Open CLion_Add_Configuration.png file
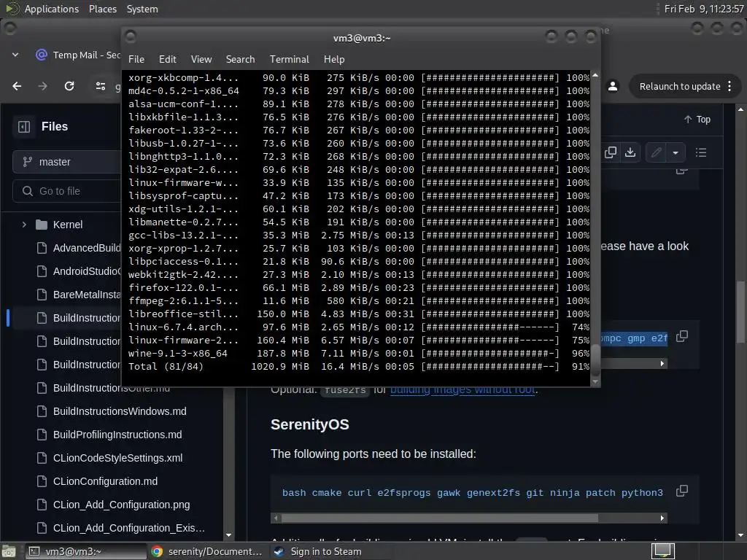The width and height of the screenshot is (747, 560). coord(122,505)
